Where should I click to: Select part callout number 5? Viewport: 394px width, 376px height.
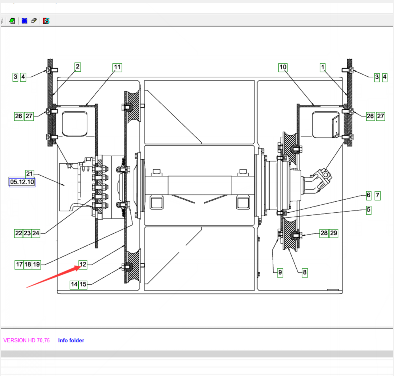pyautogui.click(x=369, y=210)
